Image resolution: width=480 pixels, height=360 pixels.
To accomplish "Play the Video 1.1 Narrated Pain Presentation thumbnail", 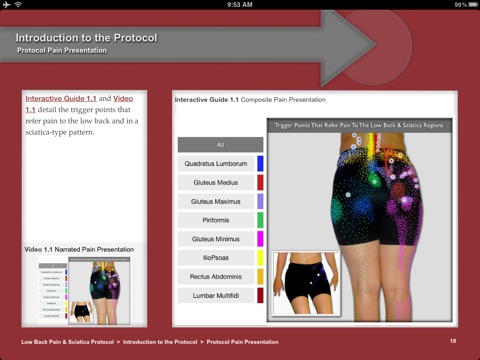I will [84, 290].
